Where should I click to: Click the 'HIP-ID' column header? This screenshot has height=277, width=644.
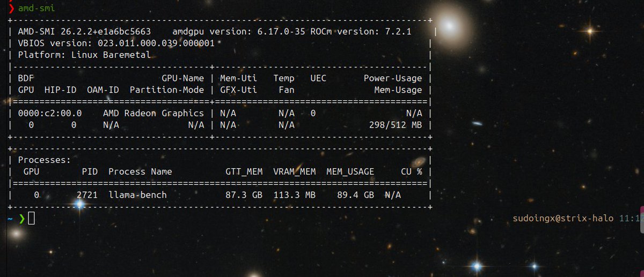(x=60, y=90)
